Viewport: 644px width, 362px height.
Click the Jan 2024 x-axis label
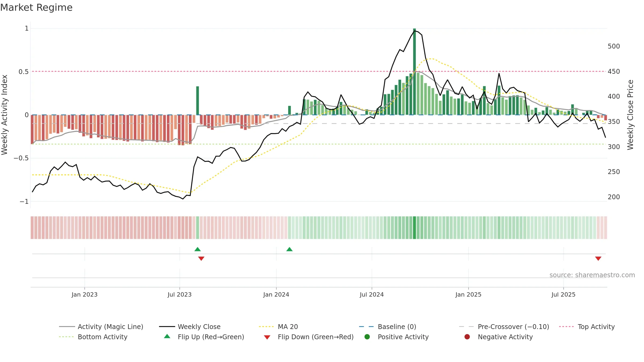(x=276, y=294)
